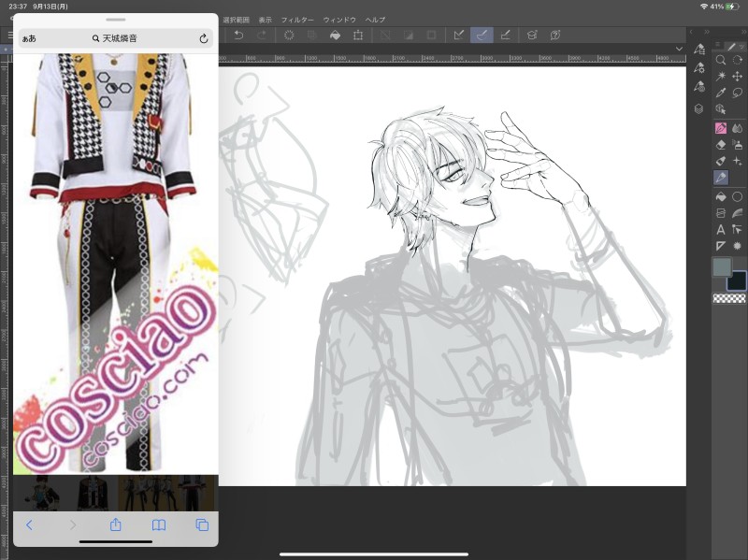This screenshot has width=748, height=560.
Task: Click the grayed redo arrow
Action: [x=262, y=36]
